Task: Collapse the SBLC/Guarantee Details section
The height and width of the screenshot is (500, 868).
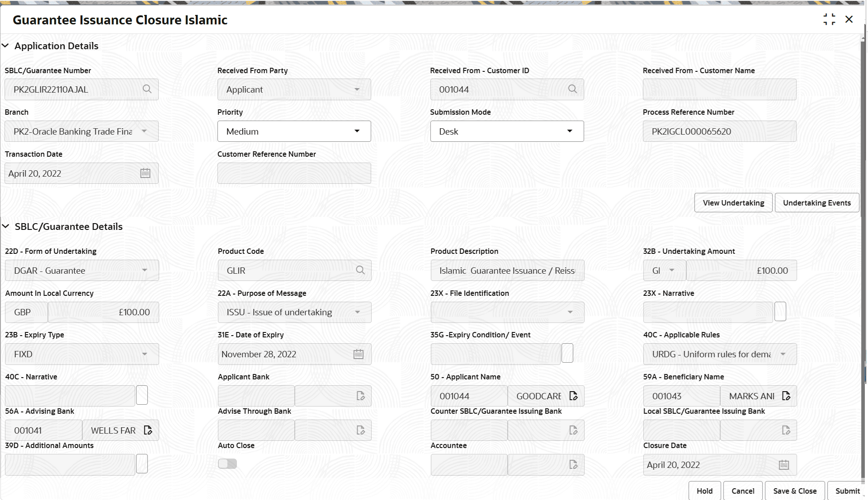Action: [5, 226]
